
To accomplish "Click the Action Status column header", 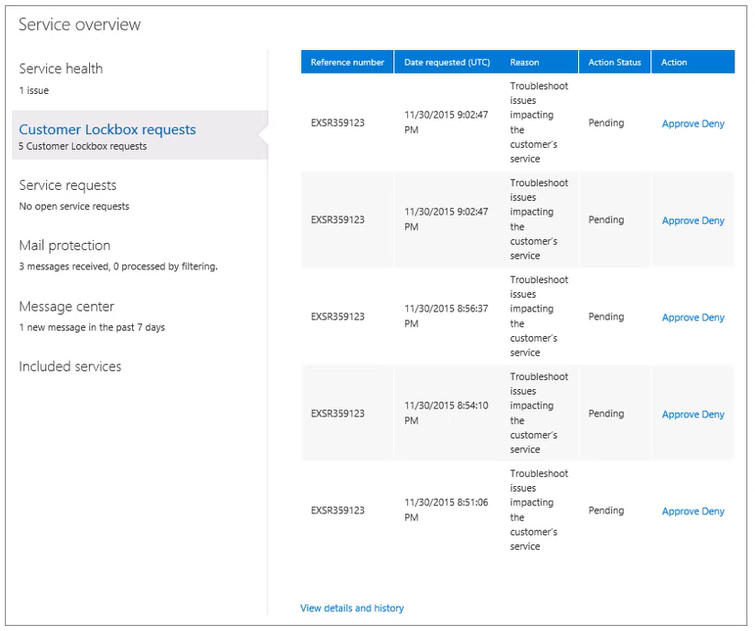I will 615,62.
